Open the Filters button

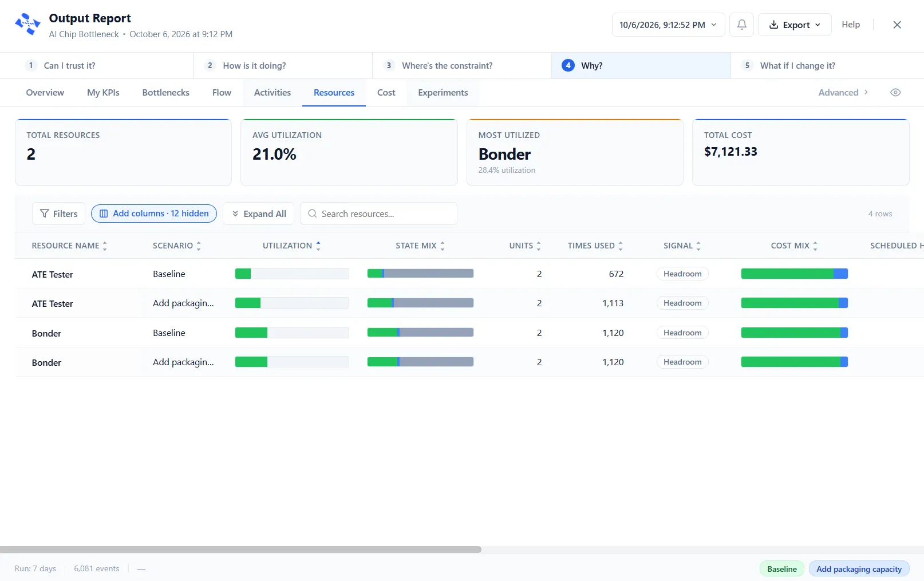click(59, 214)
